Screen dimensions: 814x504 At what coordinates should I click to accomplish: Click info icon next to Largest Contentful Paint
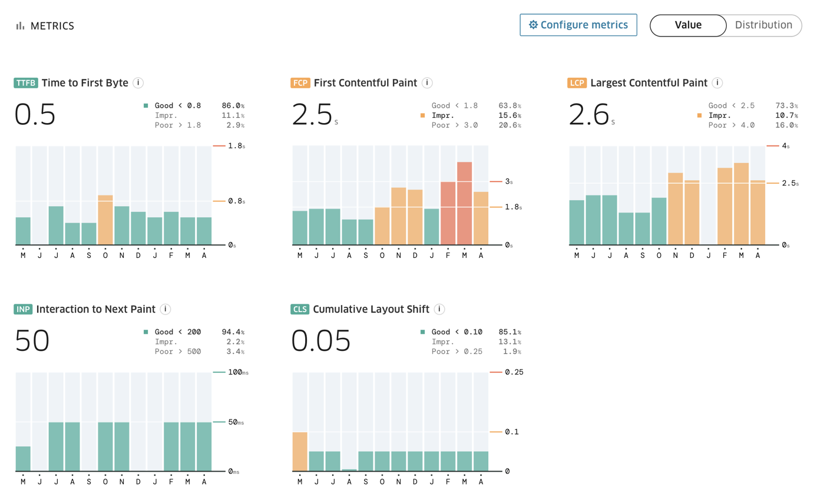717,83
